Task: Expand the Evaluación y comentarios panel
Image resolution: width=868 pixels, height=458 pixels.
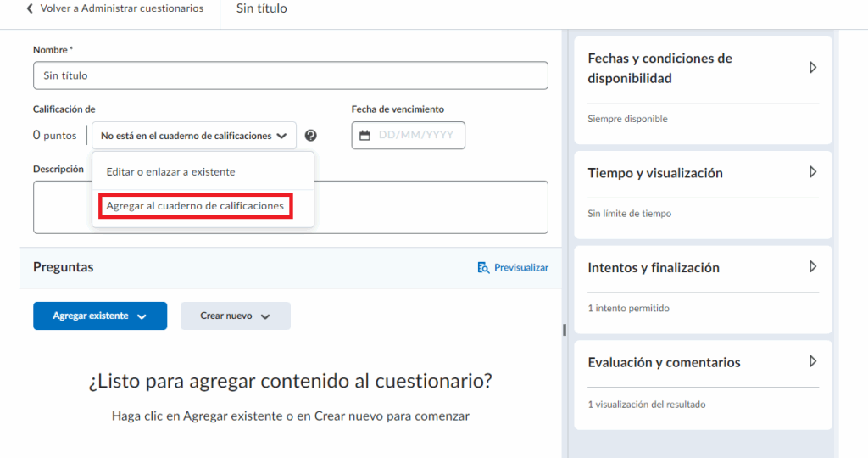Action: 812,362
